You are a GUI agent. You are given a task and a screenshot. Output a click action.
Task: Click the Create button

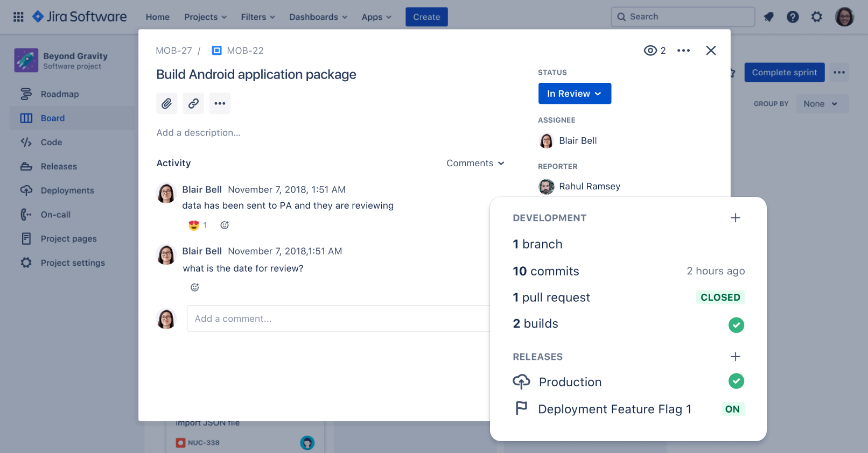(x=426, y=17)
